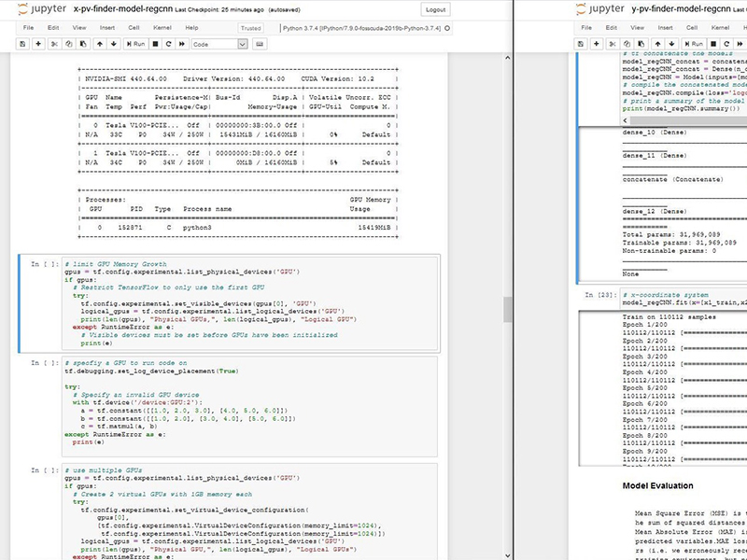747x560 pixels.
Task: Interrupt the kernel in x-pv-finder notebook
Action: pyautogui.click(x=155, y=44)
